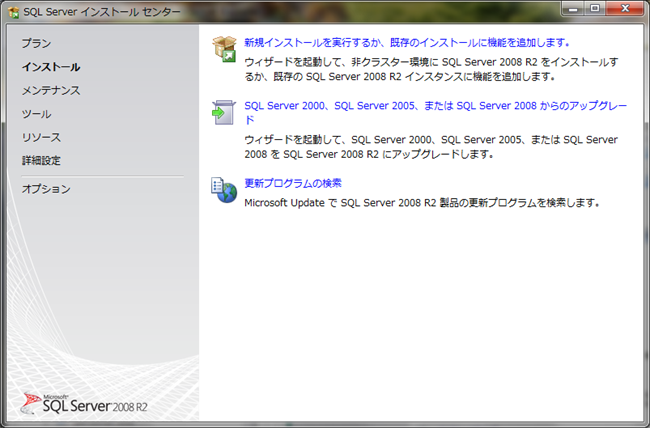Viewport: 650px width, 428px height.
Task: Click the update search globe icon
Action: (x=224, y=190)
